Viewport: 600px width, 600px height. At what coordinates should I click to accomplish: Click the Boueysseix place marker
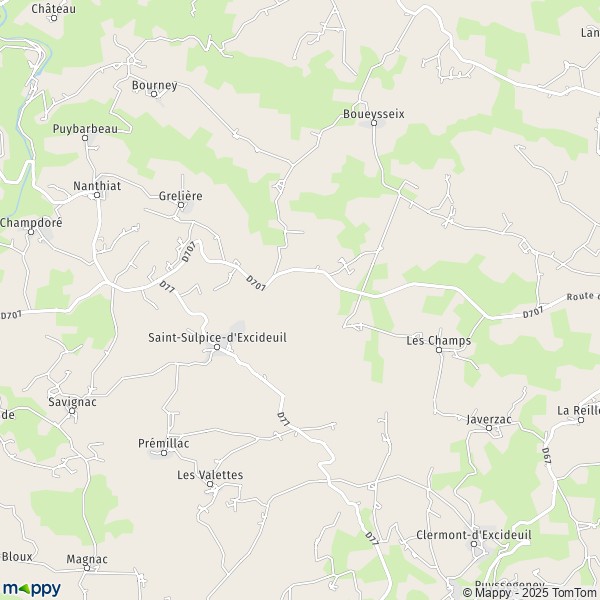374,123
